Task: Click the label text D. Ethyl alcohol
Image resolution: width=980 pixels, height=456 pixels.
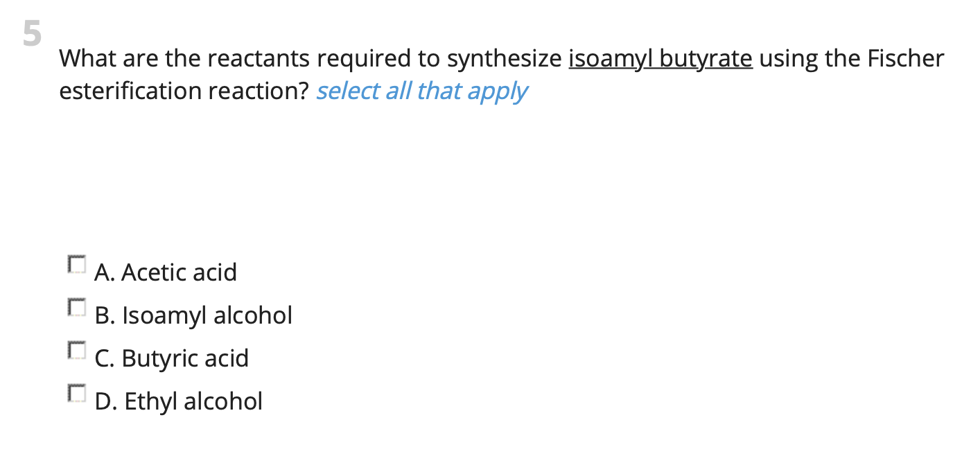Action: pyautogui.click(x=179, y=401)
